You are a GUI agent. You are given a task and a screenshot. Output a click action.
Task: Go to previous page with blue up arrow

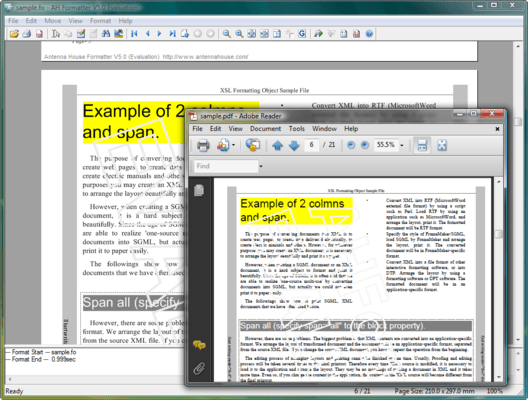(277, 145)
